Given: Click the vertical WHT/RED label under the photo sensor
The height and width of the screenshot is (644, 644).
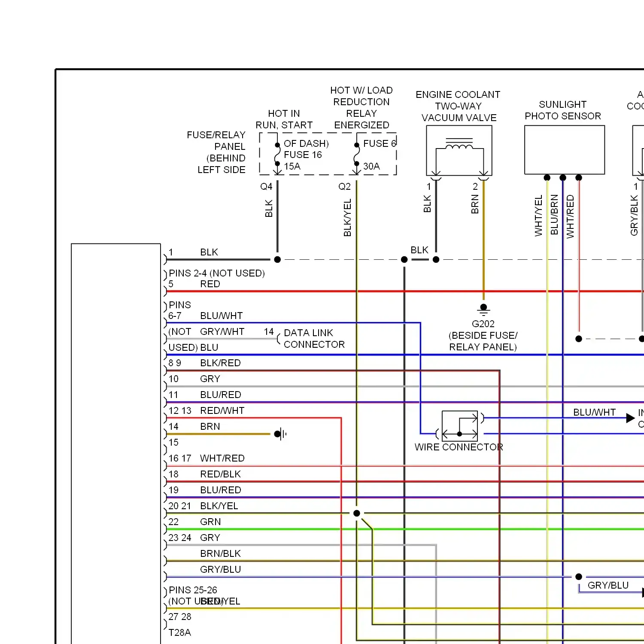Looking at the screenshot, I should click(570, 216).
